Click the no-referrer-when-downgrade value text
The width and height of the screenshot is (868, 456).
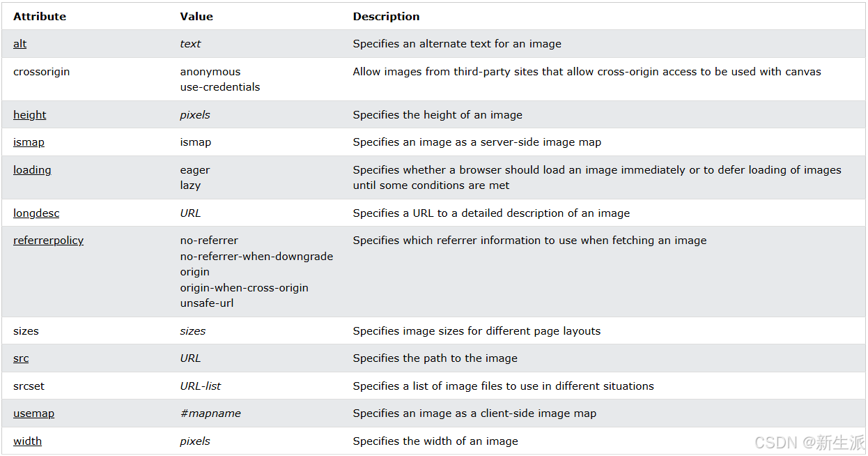coord(256,257)
